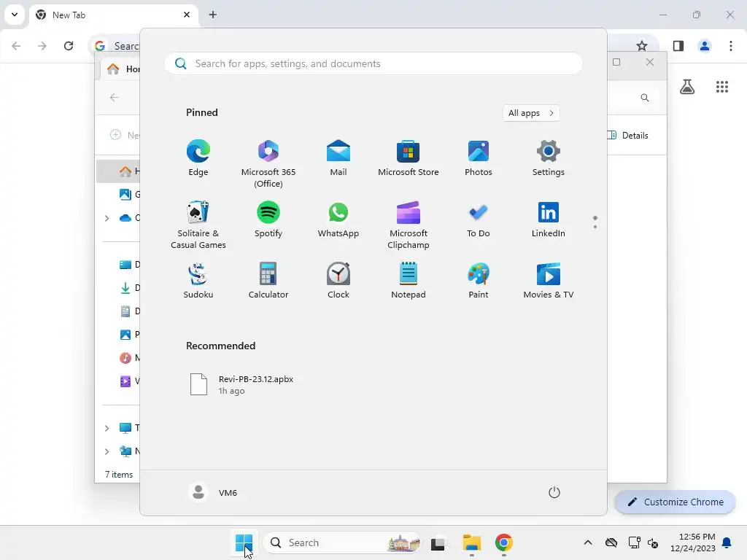The image size is (747, 560).
Task: Open the VM6 user account menu
Action: pyautogui.click(x=213, y=492)
